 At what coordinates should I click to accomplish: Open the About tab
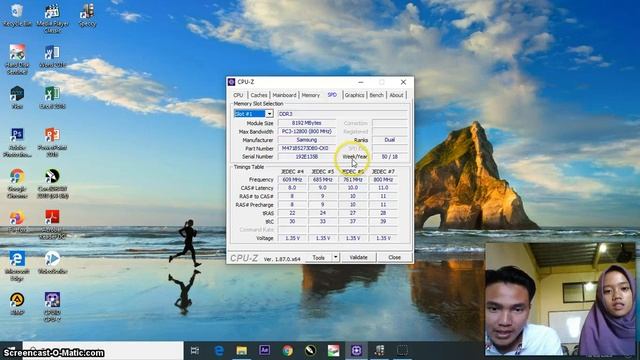point(396,95)
